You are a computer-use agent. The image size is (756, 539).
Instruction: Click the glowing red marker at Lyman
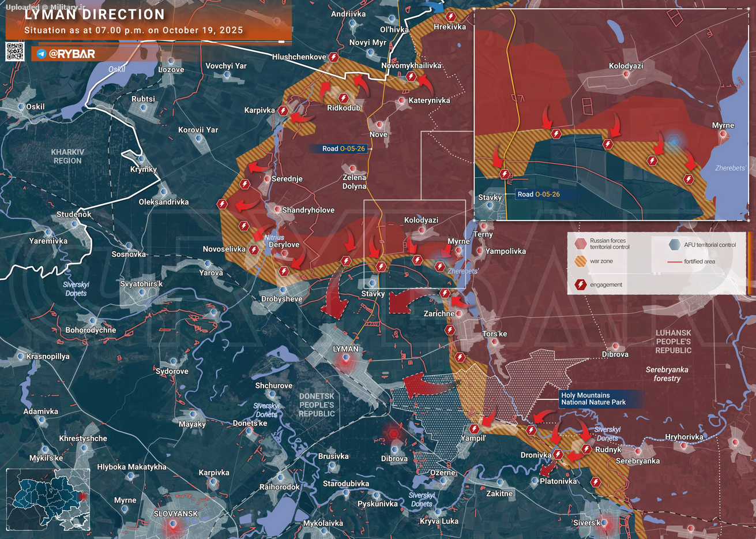[345, 361]
